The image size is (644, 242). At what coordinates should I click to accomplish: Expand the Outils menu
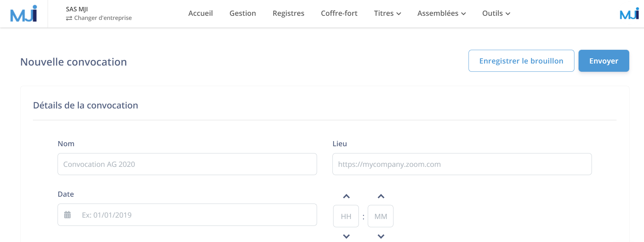pos(496,13)
